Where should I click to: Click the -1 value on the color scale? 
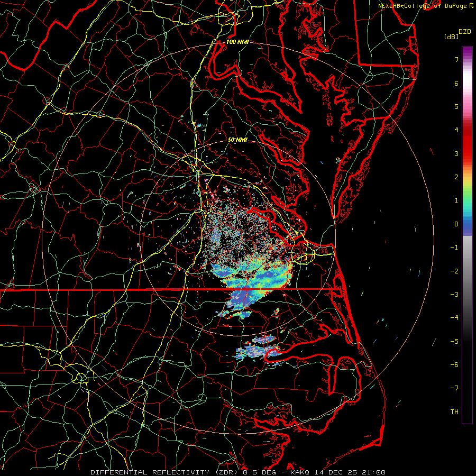454,248
